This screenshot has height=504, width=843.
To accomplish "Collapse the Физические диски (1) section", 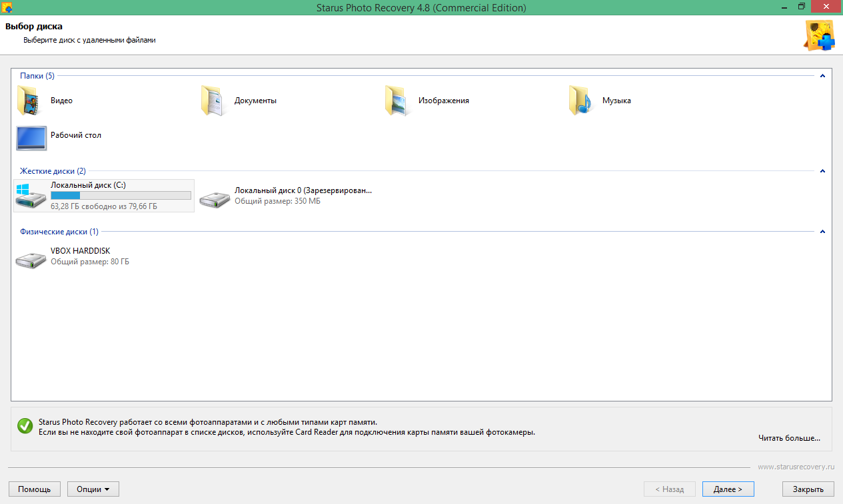I will 822,231.
